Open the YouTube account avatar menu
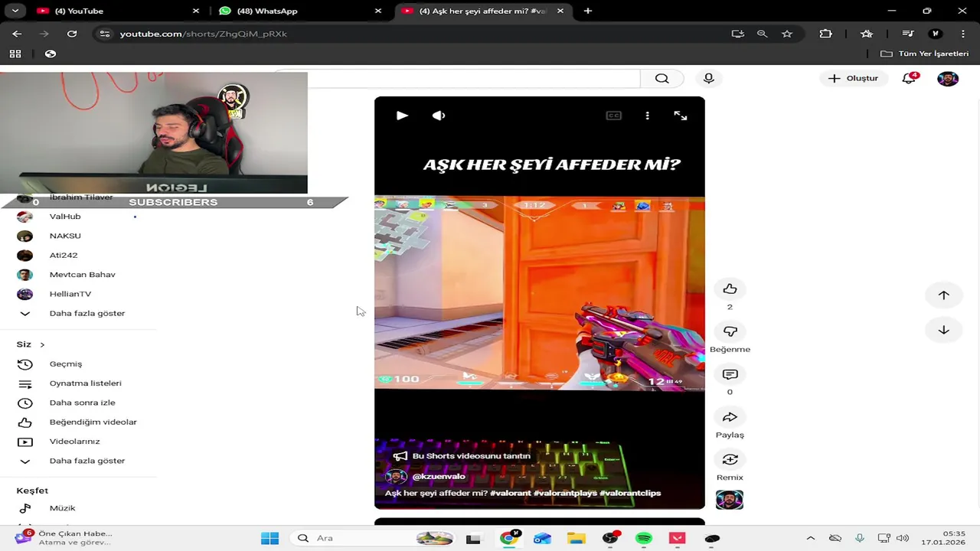The width and height of the screenshot is (980, 551). pyautogui.click(x=948, y=78)
